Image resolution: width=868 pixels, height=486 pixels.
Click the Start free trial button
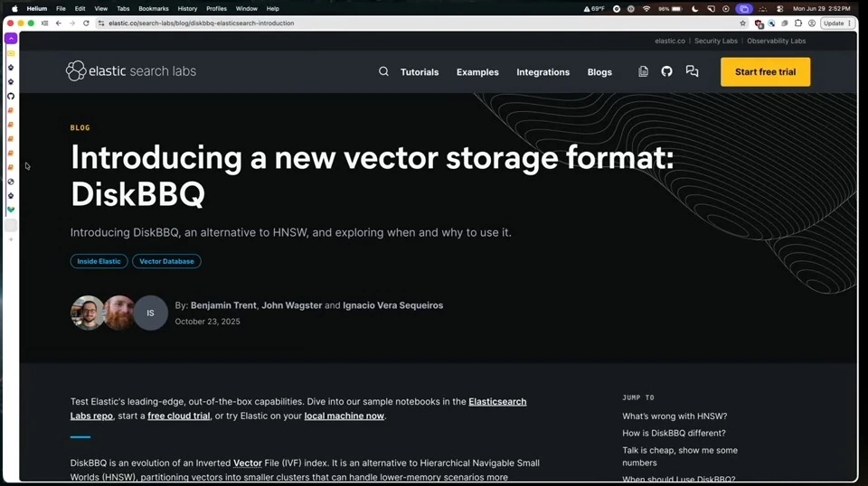[765, 72]
